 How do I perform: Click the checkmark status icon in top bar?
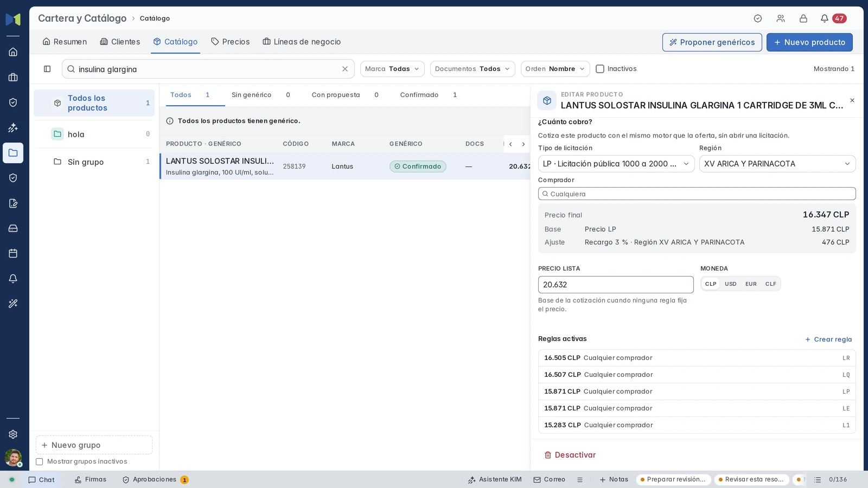tap(758, 18)
